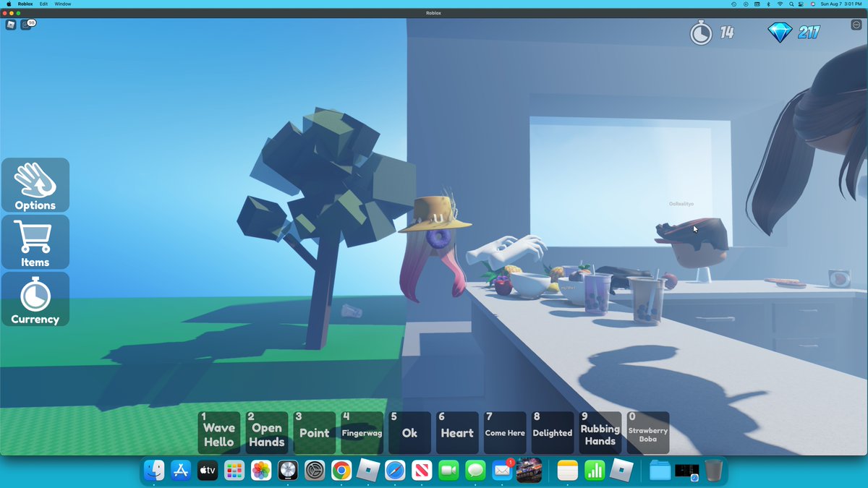Open Mail with 1 unread badge
The image size is (868, 488).
pyautogui.click(x=502, y=471)
